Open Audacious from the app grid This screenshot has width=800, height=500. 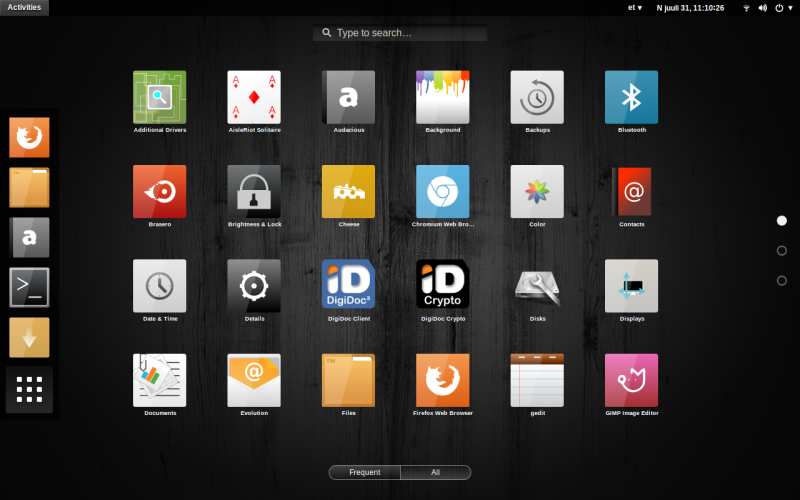click(x=348, y=97)
